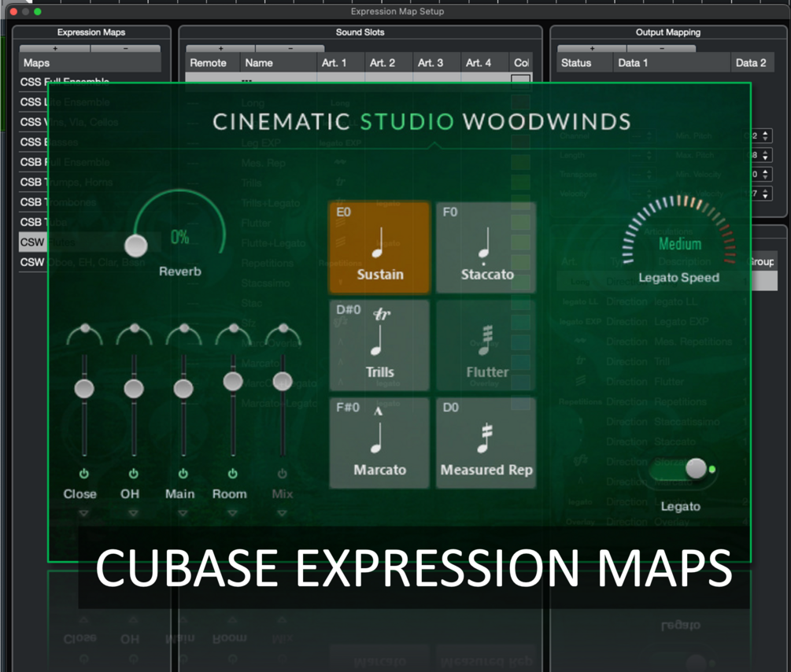Click the first sound slot color swatch

520,80
